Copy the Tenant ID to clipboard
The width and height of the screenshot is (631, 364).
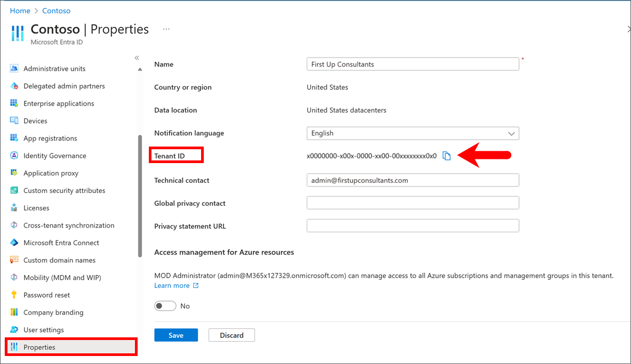point(446,156)
